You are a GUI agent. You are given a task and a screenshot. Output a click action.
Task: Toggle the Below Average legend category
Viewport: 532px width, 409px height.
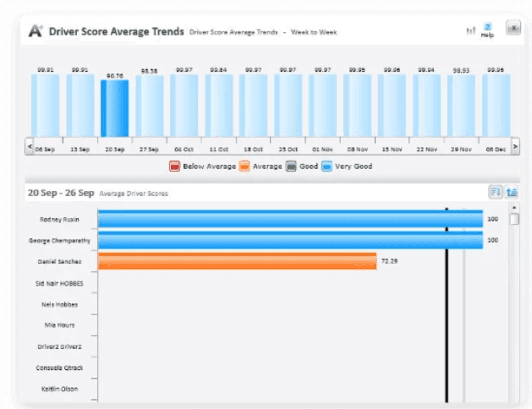click(x=175, y=166)
